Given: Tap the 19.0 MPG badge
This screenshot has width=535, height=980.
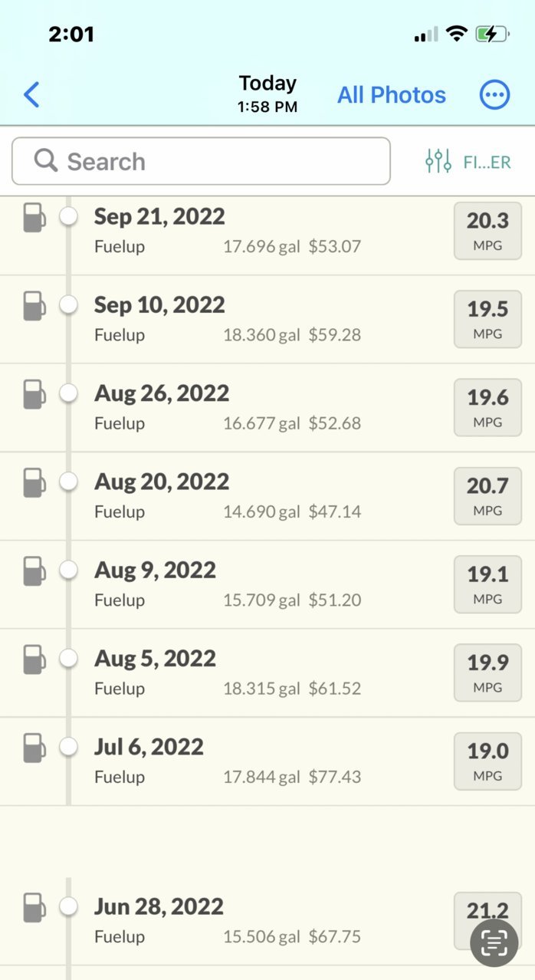Looking at the screenshot, I should (487, 761).
